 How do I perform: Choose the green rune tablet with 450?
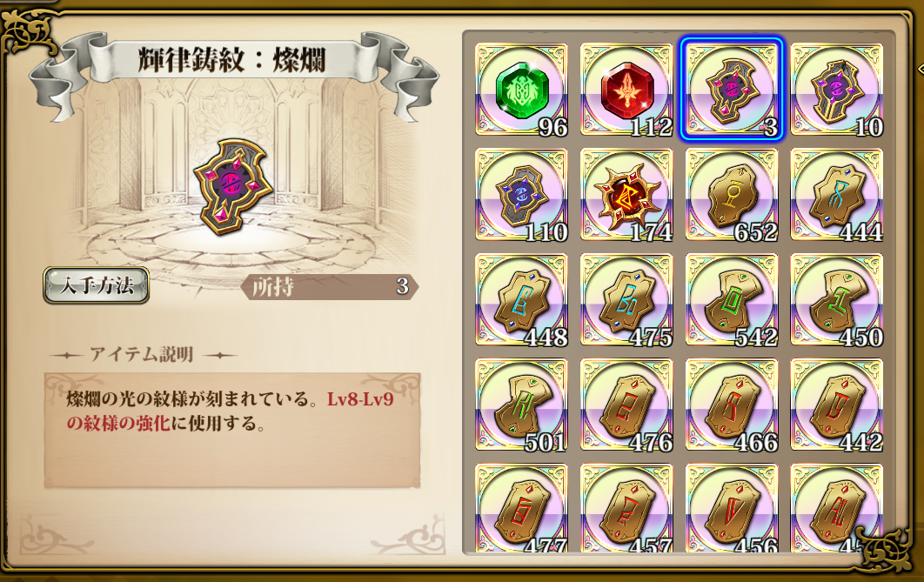[836, 299]
